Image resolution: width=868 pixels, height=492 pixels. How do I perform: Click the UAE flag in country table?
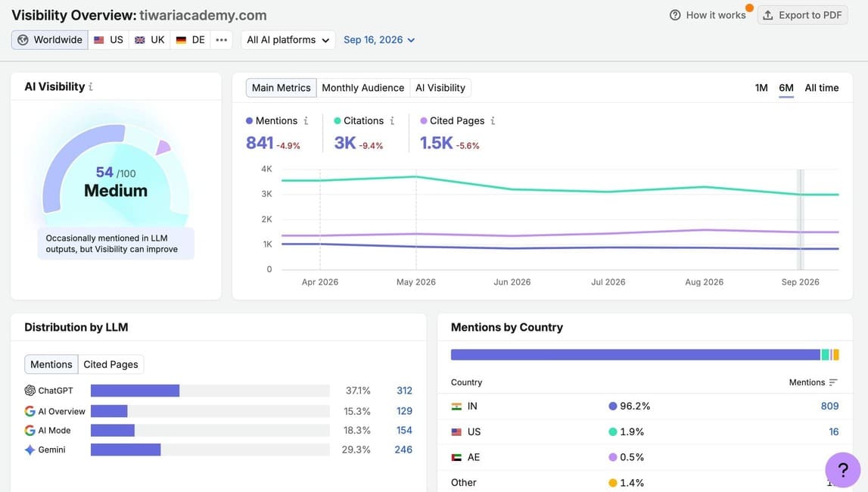pyautogui.click(x=456, y=457)
